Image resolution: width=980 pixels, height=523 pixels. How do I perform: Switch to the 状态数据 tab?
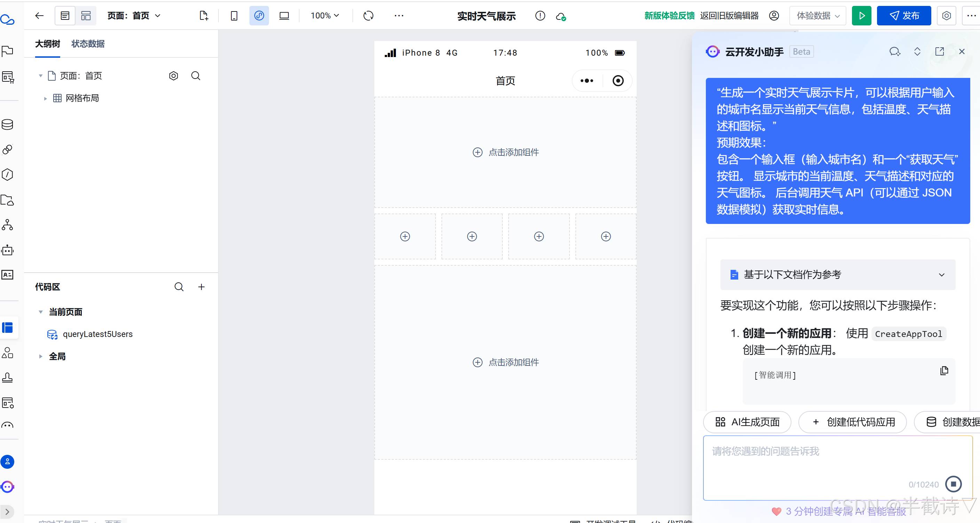pos(88,44)
